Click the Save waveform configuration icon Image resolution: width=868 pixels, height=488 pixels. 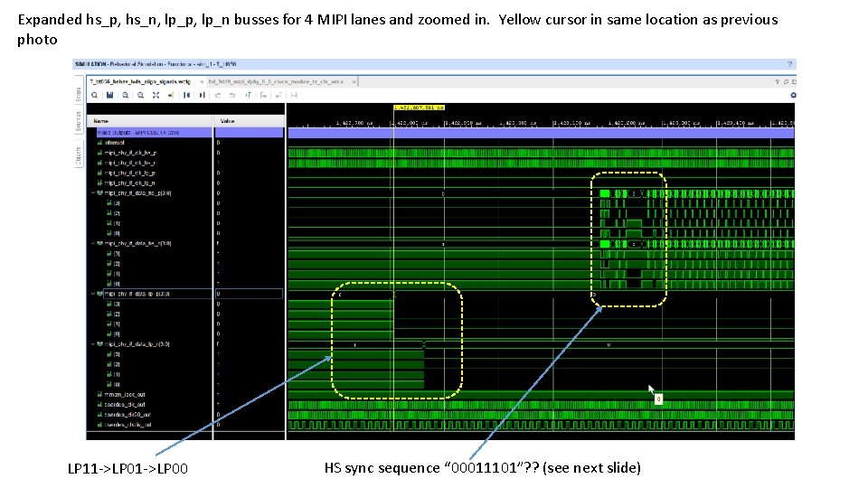(x=110, y=95)
